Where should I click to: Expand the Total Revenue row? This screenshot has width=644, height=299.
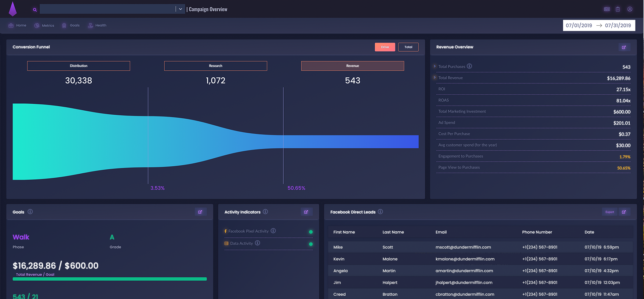pos(435,77)
